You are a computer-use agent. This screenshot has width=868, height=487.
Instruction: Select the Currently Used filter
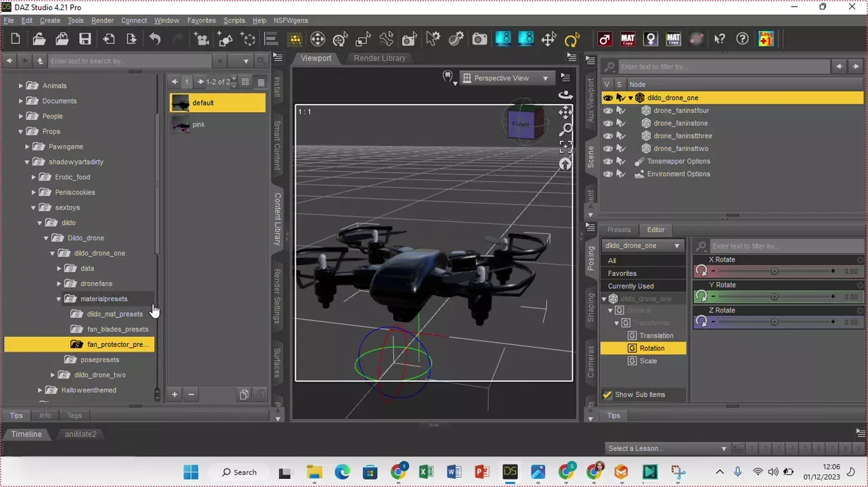630,286
